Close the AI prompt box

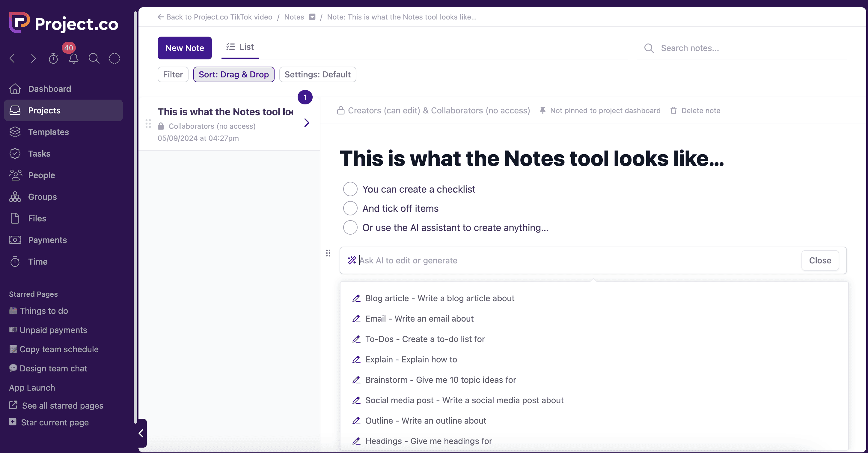[x=819, y=260]
